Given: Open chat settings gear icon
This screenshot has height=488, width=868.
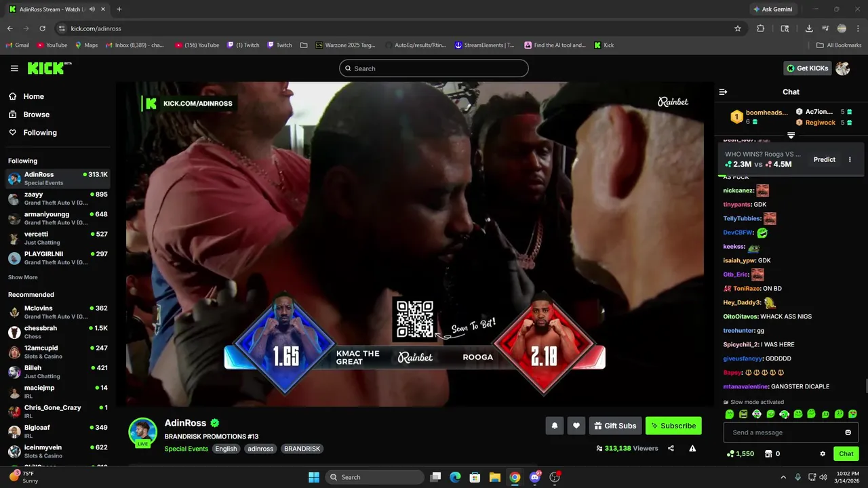Looking at the screenshot, I should (823, 454).
